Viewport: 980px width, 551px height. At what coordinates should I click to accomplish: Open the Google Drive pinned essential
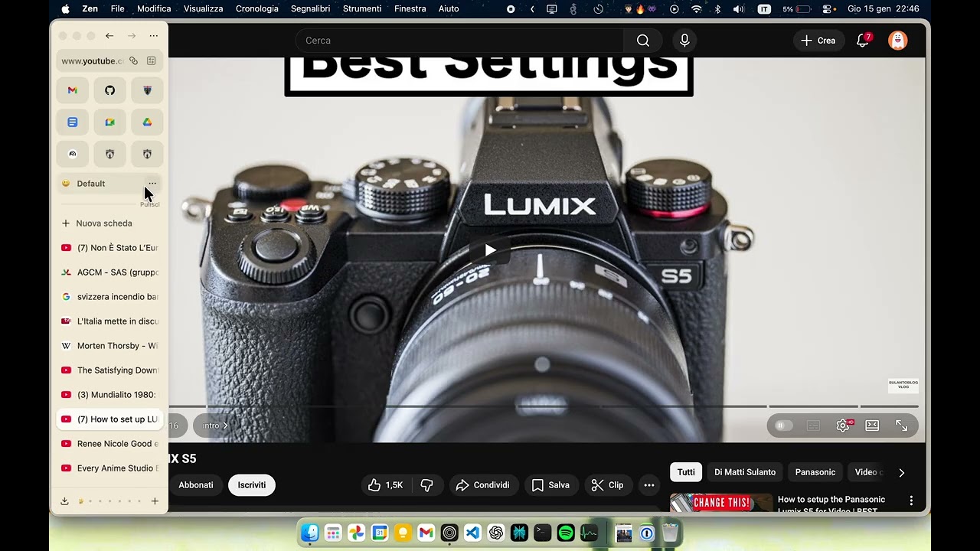(147, 122)
